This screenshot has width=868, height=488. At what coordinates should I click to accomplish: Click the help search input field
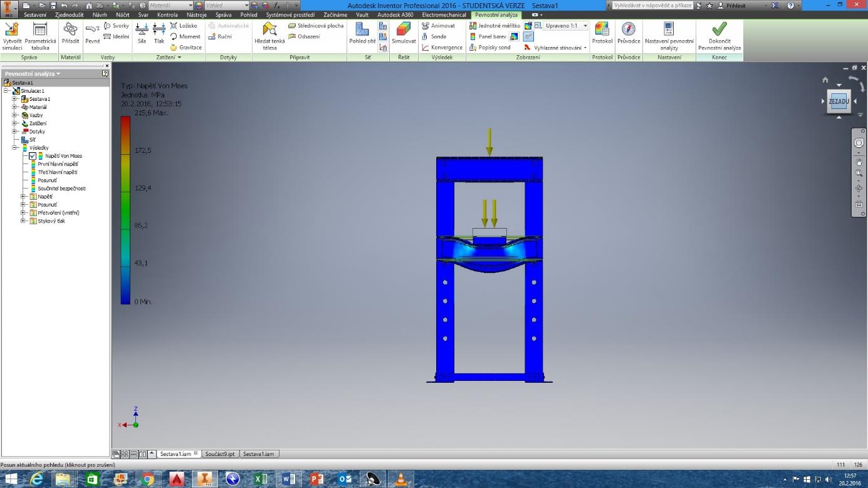[652, 6]
